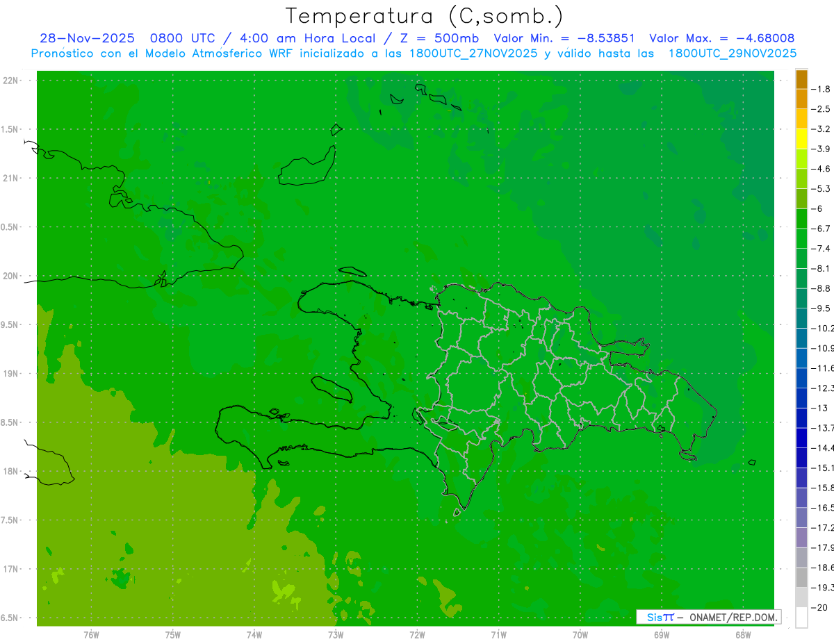Click '4:00 am Hora Local' text
This screenshot has width=834, height=644.
point(306,39)
